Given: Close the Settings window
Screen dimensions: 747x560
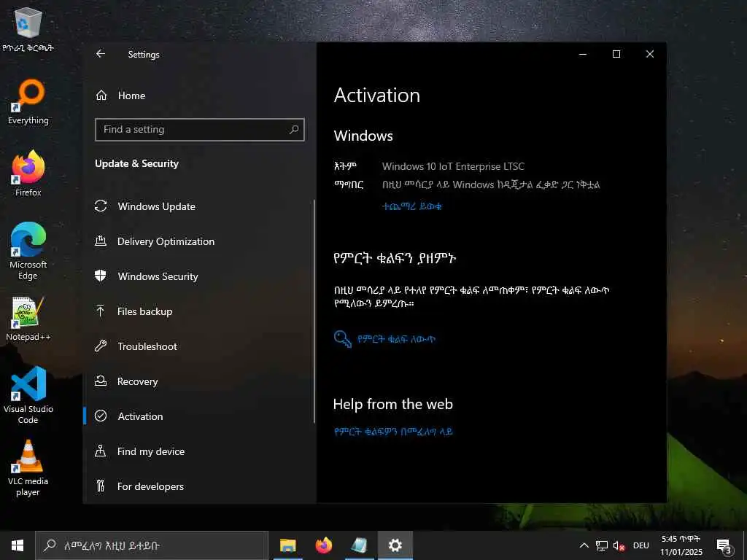Looking at the screenshot, I should click(650, 54).
